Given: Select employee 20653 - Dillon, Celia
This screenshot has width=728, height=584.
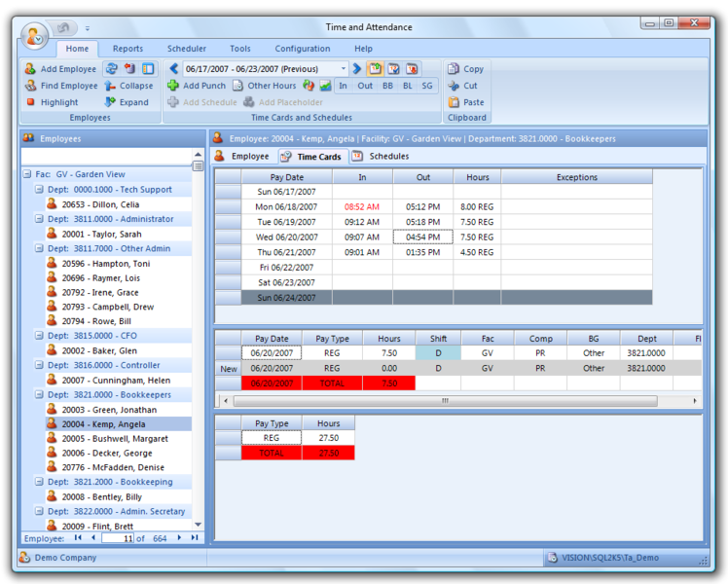Looking at the screenshot, I should [100, 204].
